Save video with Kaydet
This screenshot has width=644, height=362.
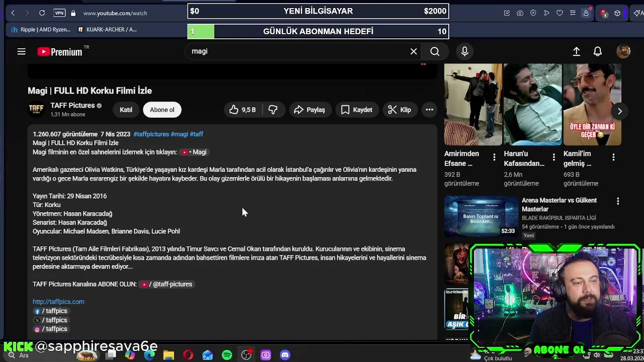point(357,110)
